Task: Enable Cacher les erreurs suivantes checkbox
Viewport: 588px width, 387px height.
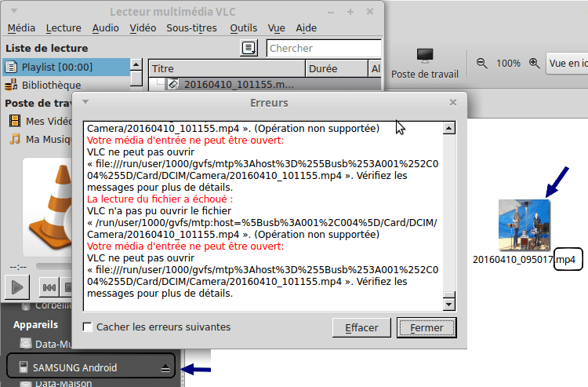Action: tap(88, 327)
